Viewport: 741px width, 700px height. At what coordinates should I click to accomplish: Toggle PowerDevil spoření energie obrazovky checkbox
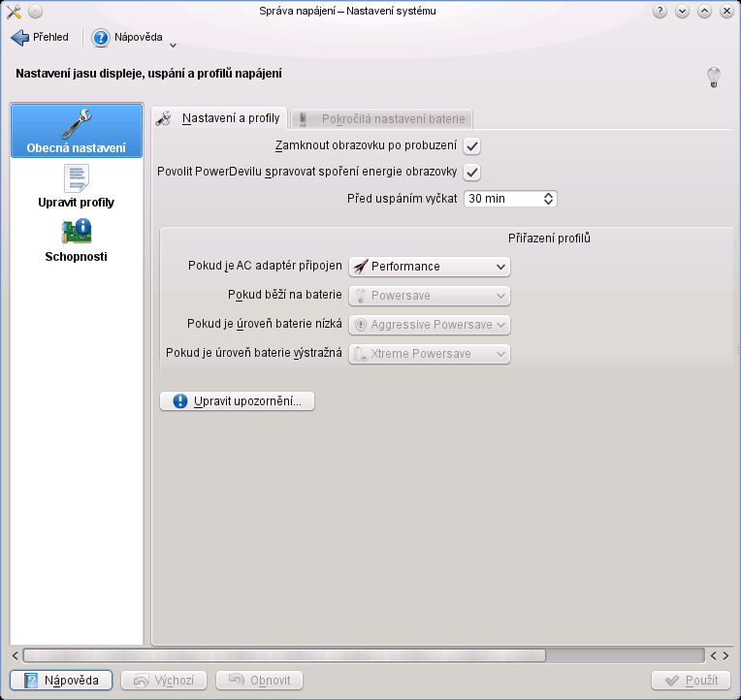coord(471,172)
